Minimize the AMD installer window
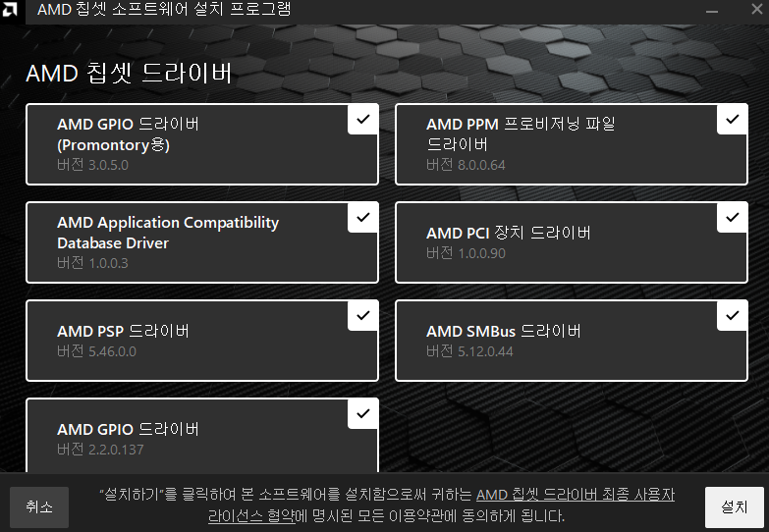Image resolution: width=769 pixels, height=532 pixels. 712,10
